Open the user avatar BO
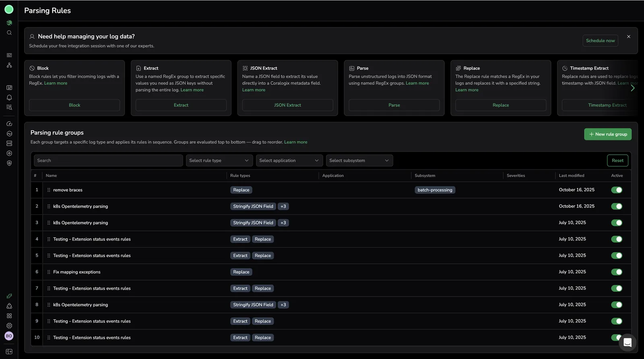The width and height of the screenshot is (644, 359). point(9,336)
